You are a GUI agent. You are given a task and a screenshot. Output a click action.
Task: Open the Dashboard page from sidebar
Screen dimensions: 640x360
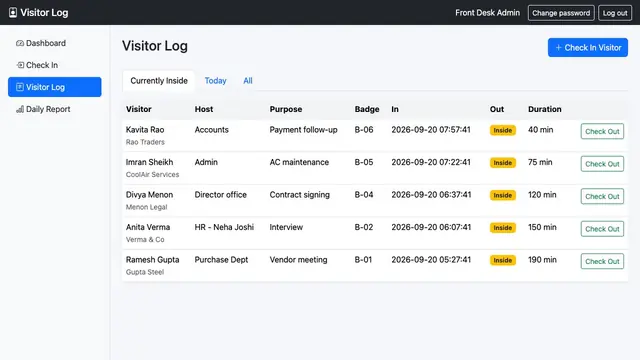[55, 43]
